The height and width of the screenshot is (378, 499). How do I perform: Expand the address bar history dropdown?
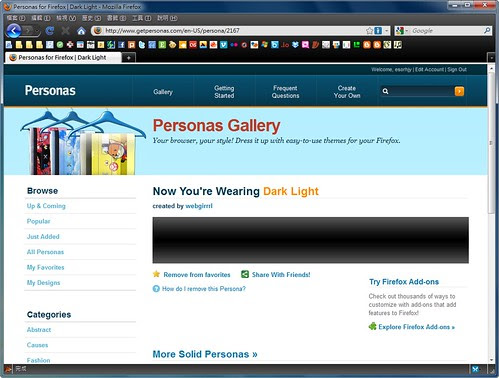click(x=387, y=31)
